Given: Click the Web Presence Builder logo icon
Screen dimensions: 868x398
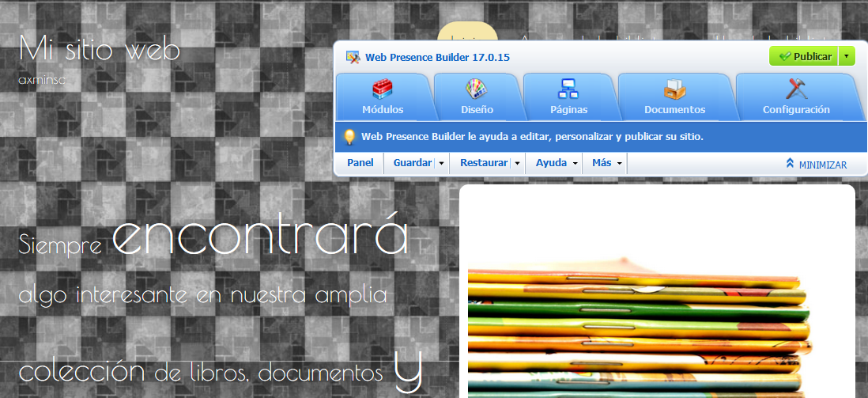Looking at the screenshot, I should pos(353,57).
